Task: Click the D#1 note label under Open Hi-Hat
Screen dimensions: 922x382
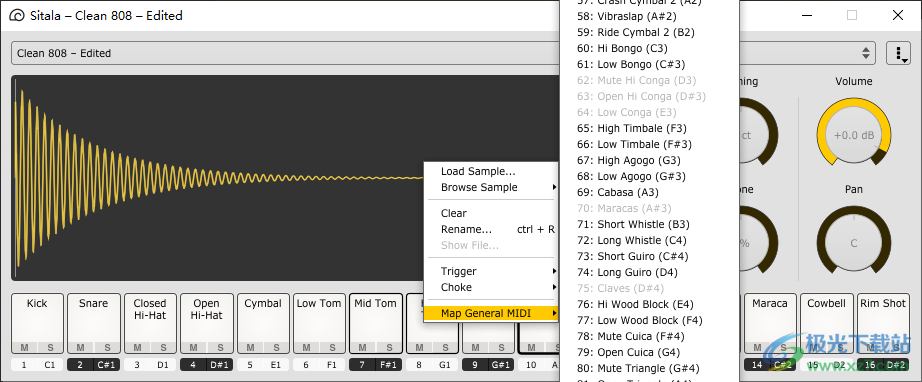Action: pos(219,365)
